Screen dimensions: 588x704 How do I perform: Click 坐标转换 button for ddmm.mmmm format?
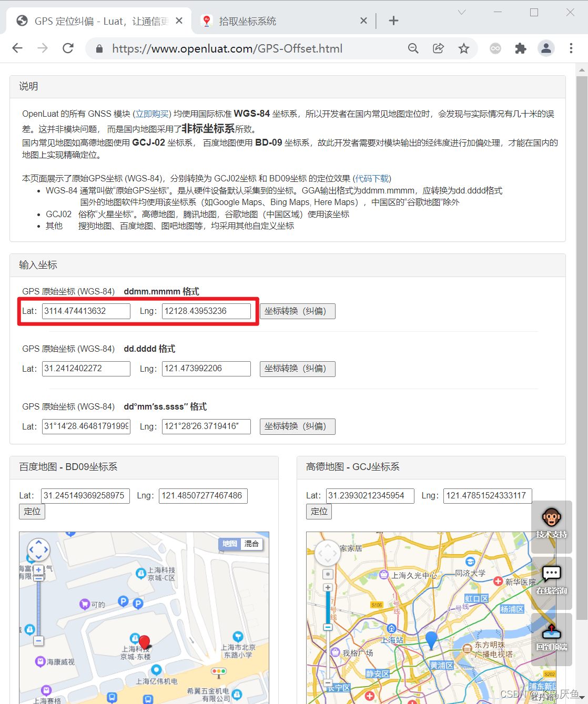click(x=297, y=311)
